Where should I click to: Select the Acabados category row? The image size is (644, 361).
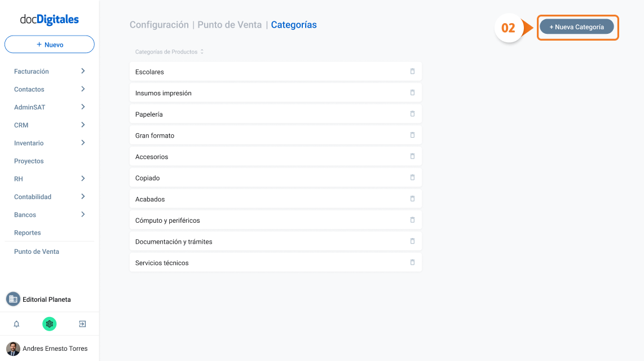coord(276,199)
